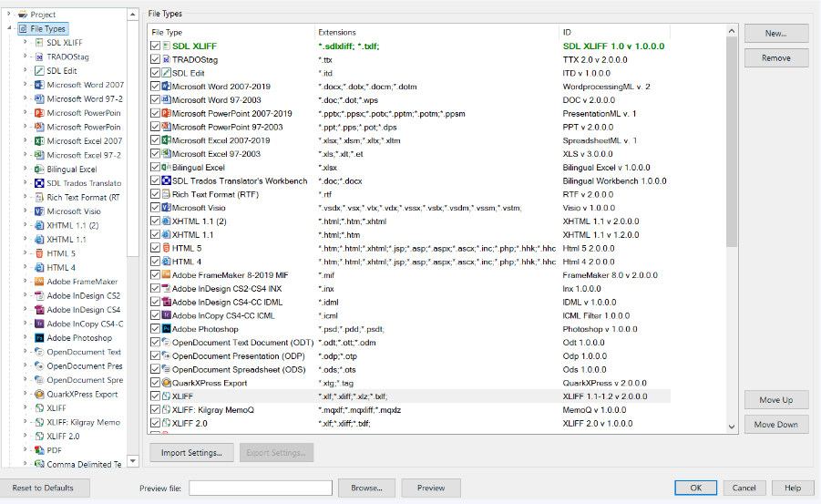The width and height of the screenshot is (821, 504).
Task: Click the PDF icon in the tree
Action: coord(39,450)
